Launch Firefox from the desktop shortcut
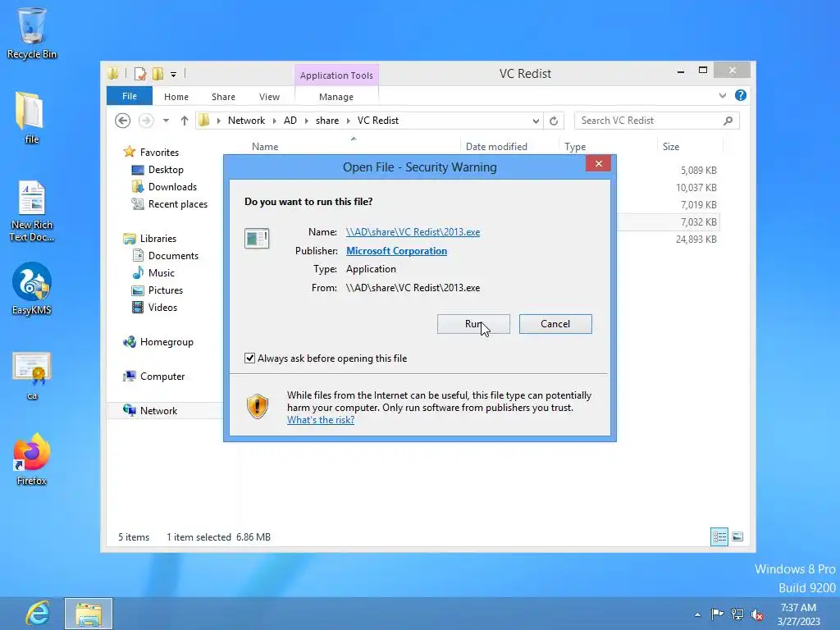840x630 pixels. pyautogui.click(x=32, y=459)
